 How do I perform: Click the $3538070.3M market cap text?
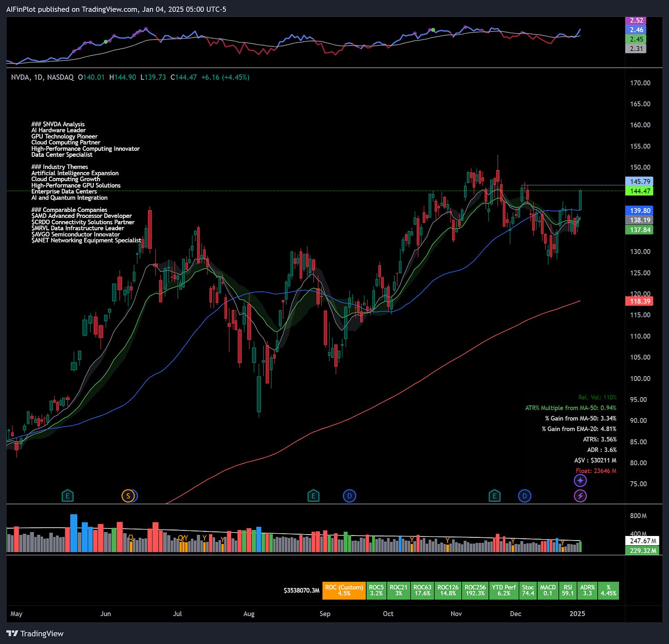(x=301, y=591)
